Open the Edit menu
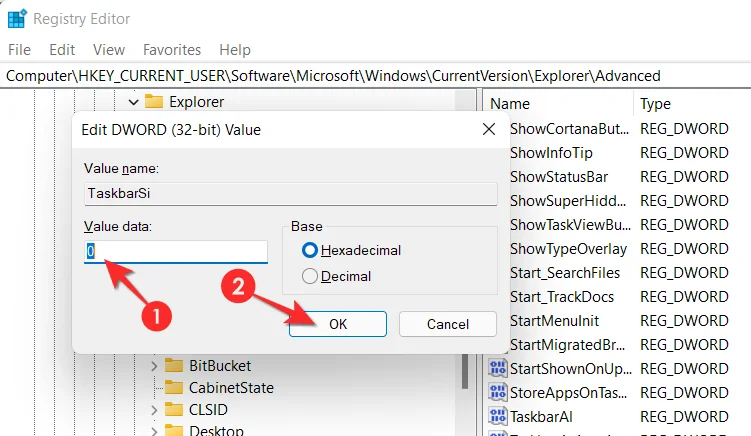The image size is (751, 436). (62, 50)
